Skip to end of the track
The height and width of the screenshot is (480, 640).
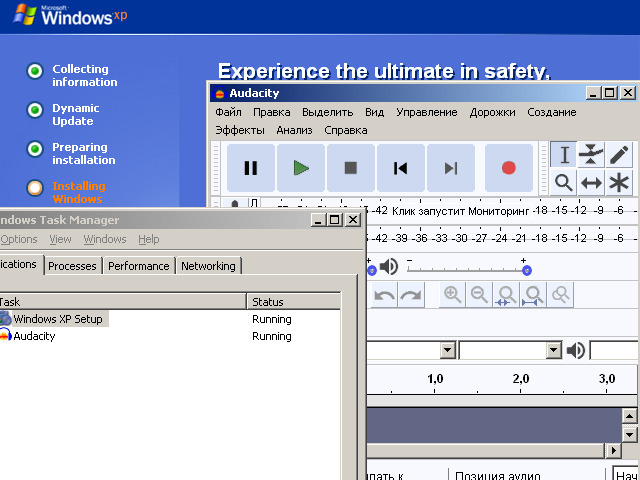451,168
